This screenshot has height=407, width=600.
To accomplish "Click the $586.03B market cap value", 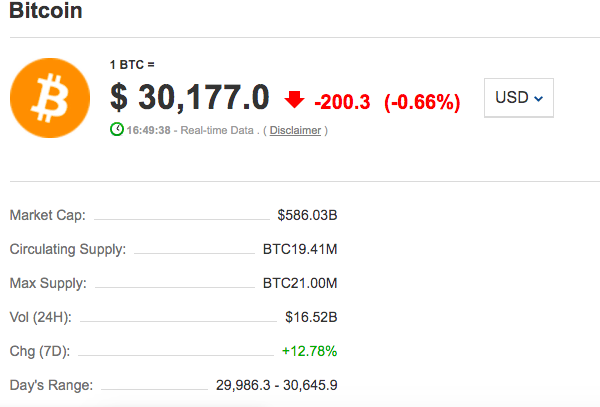I will [307, 215].
